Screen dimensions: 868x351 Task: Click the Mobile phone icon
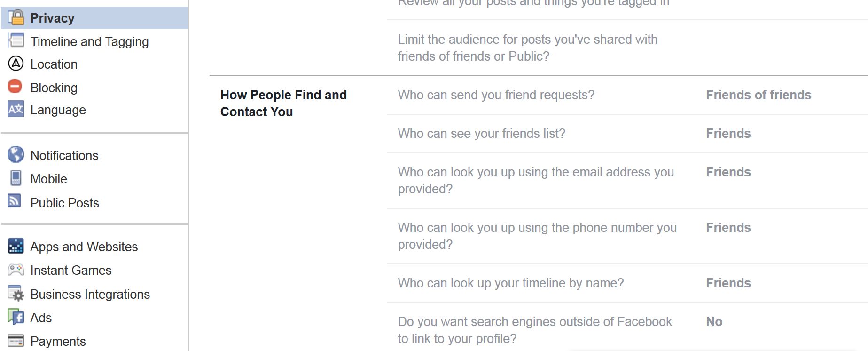pyautogui.click(x=16, y=178)
